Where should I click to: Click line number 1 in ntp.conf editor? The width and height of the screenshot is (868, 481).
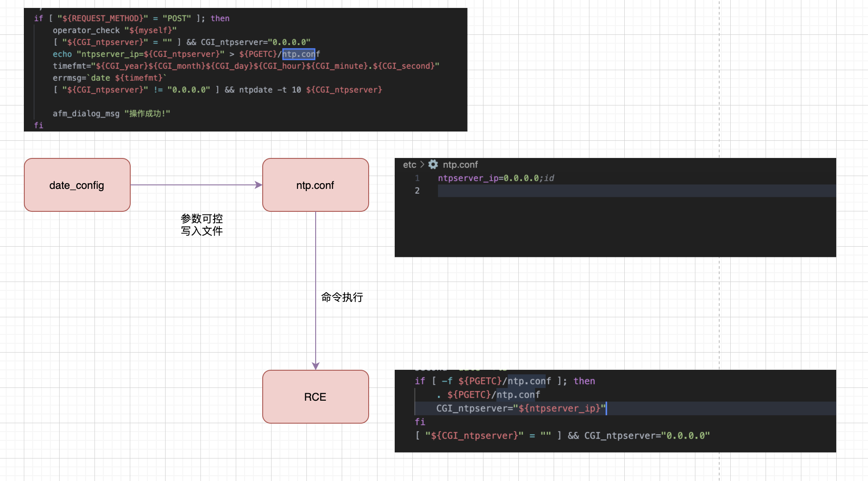click(417, 178)
